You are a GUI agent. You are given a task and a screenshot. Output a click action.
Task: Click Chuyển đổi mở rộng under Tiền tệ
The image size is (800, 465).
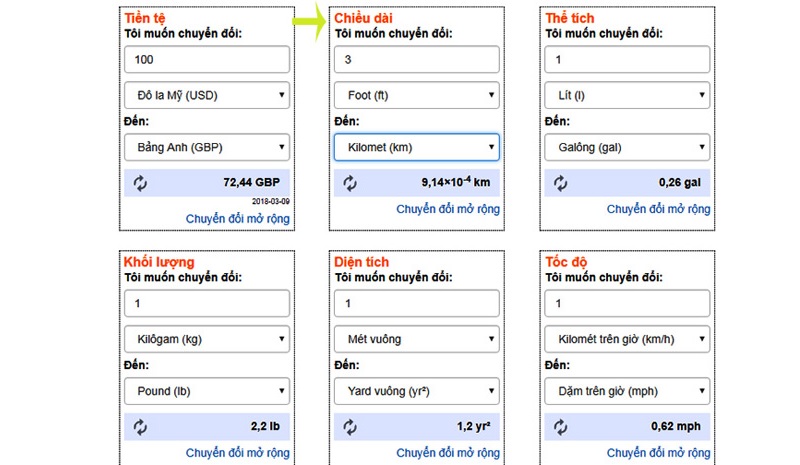(x=238, y=218)
